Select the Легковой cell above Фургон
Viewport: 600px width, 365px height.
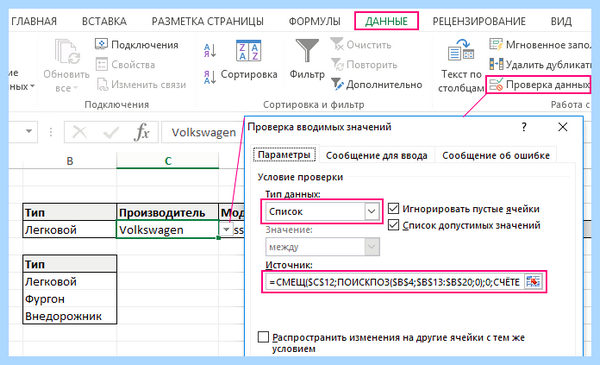pyautogui.click(x=69, y=282)
